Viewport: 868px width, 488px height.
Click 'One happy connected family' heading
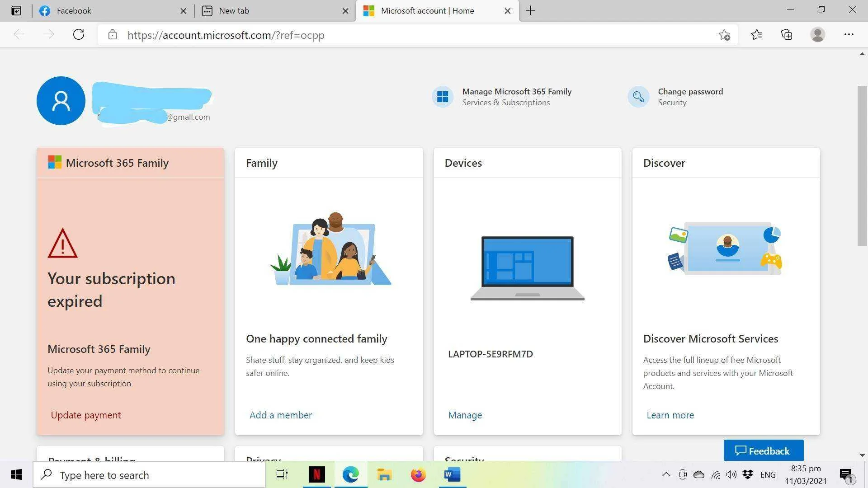pyautogui.click(x=316, y=339)
